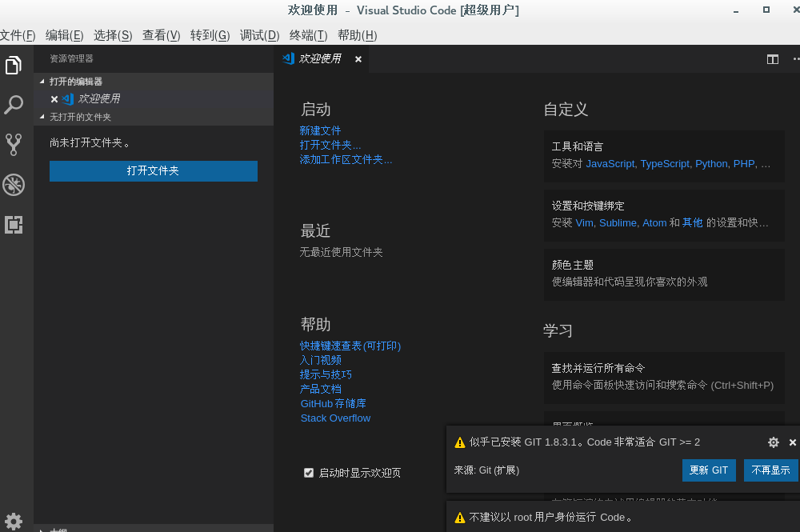Click the 来源: Git (扩展) text
The width and height of the screenshot is (800, 532).
point(486,470)
